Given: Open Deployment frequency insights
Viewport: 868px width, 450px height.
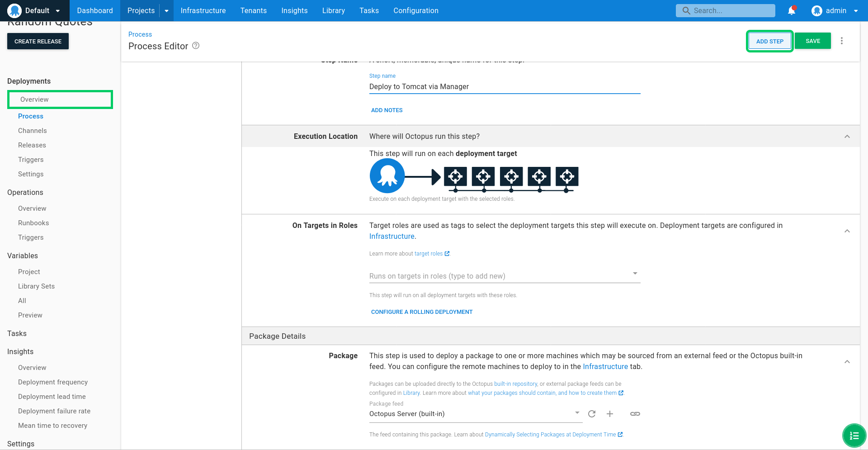Looking at the screenshot, I should click(53, 382).
